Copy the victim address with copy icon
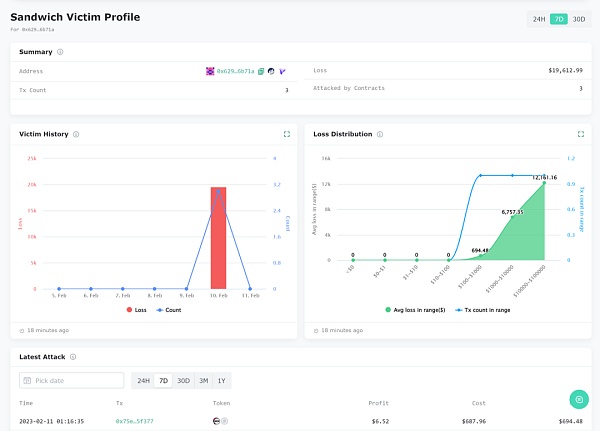600x431 pixels. coord(261,72)
